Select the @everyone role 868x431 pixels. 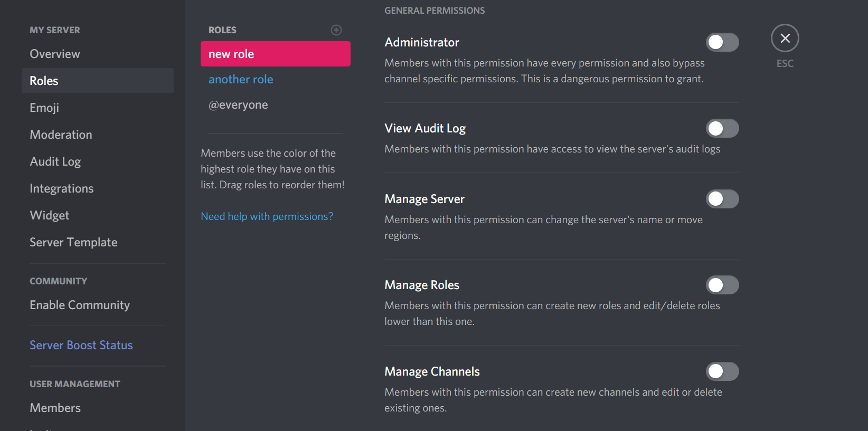coord(239,104)
